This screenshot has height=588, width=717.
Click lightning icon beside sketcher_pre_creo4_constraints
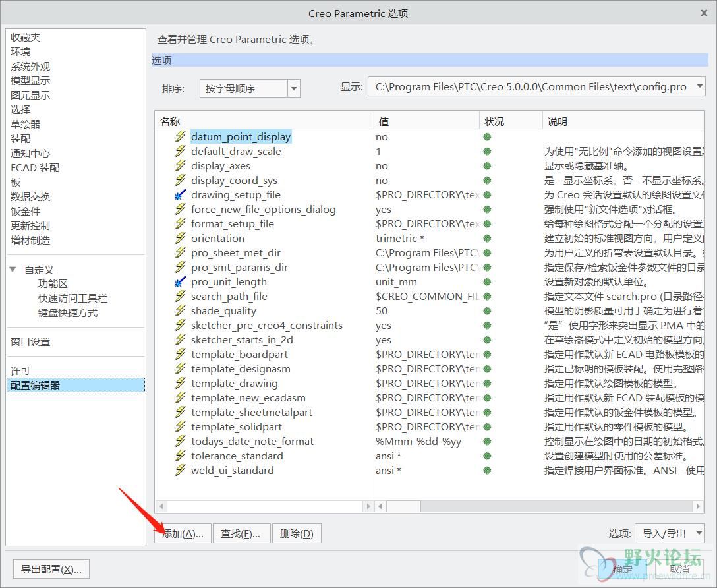point(180,325)
